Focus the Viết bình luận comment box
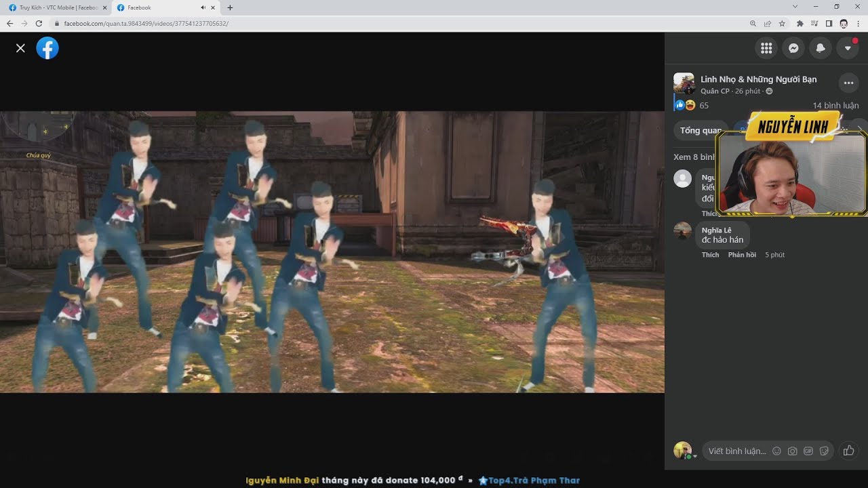The image size is (868, 488). [737, 451]
